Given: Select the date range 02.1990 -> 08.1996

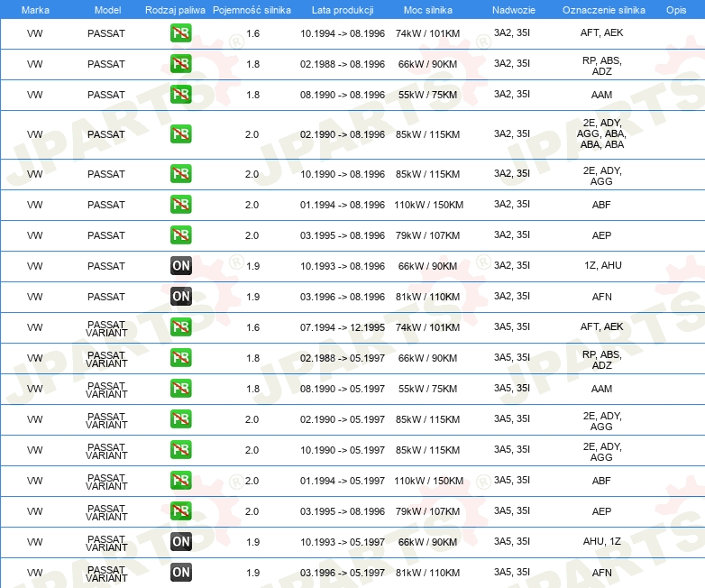Looking at the screenshot, I should 343,134.
